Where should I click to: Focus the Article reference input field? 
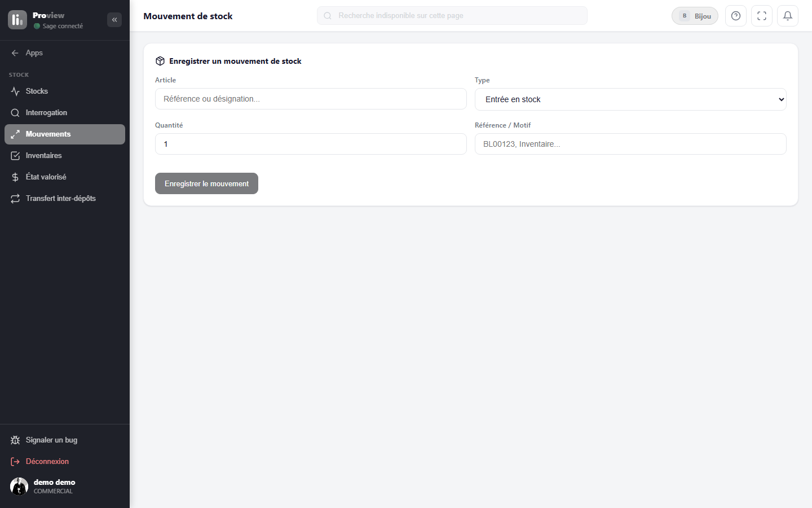pos(311,99)
